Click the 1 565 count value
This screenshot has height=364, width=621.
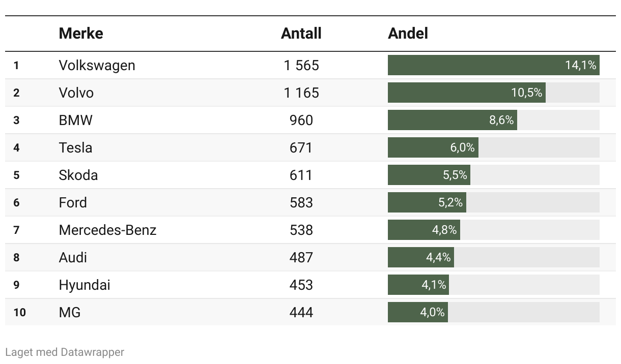coord(301,66)
